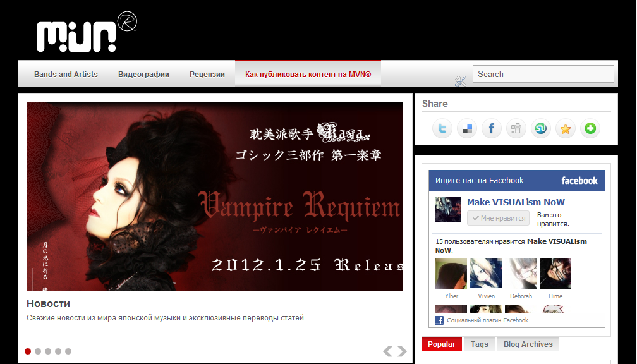Click the Vampire Requiem banner image
This screenshot has width=637, height=364.
point(214,196)
